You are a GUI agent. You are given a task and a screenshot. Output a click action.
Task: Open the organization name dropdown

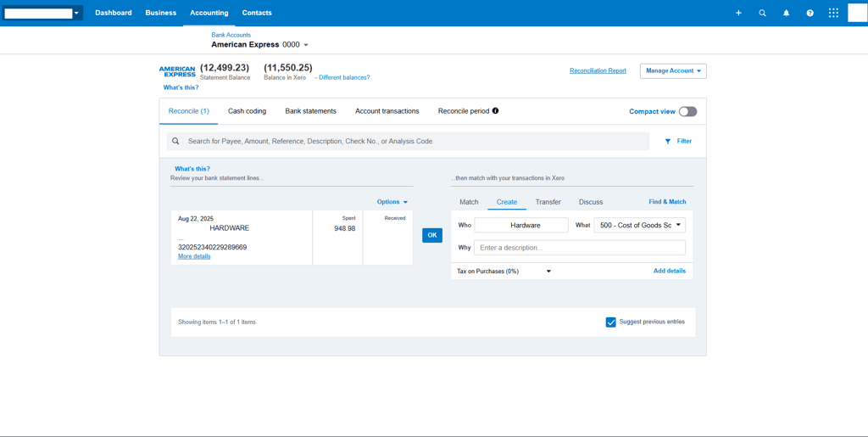click(42, 13)
